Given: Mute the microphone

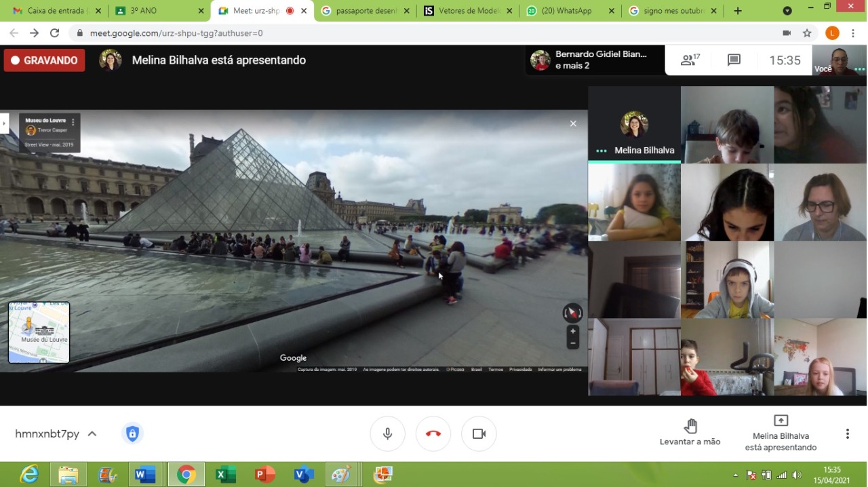Looking at the screenshot, I should (388, 433).
